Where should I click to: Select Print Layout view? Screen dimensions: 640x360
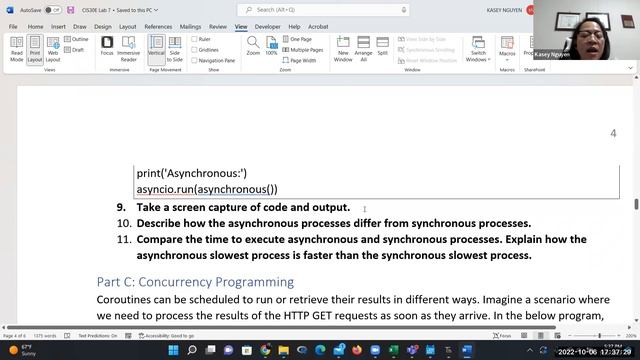pos(35,49)
